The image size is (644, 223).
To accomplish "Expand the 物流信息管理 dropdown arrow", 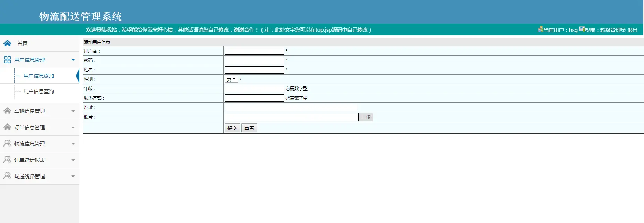I will (73, 144).
